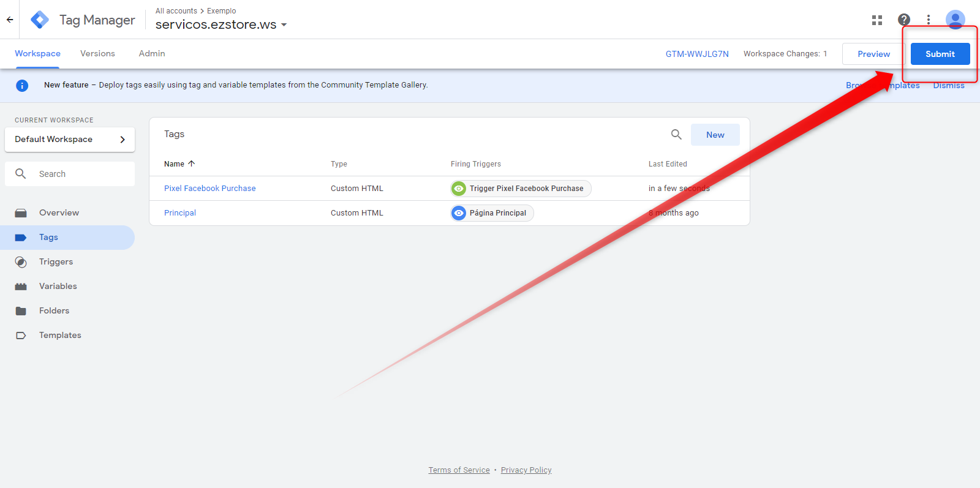Open the three-dot more options menu

pyautogui.click(x=929, y=20)
